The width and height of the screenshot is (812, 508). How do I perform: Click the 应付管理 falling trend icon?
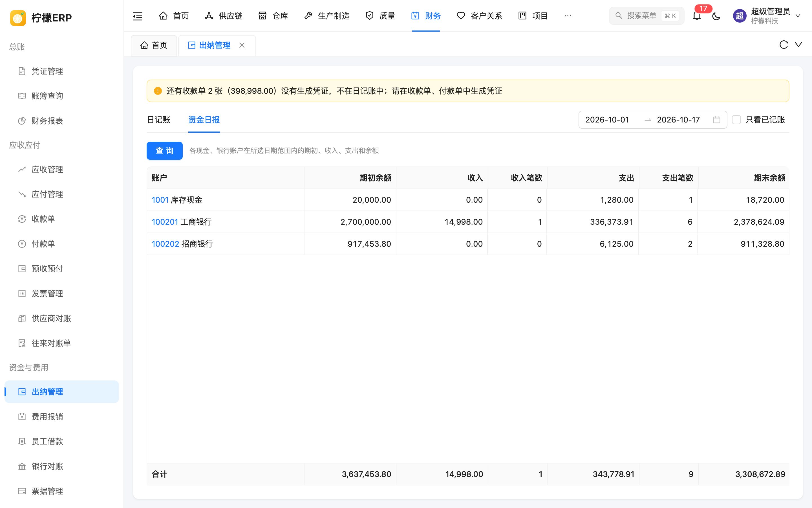point(22,194)
